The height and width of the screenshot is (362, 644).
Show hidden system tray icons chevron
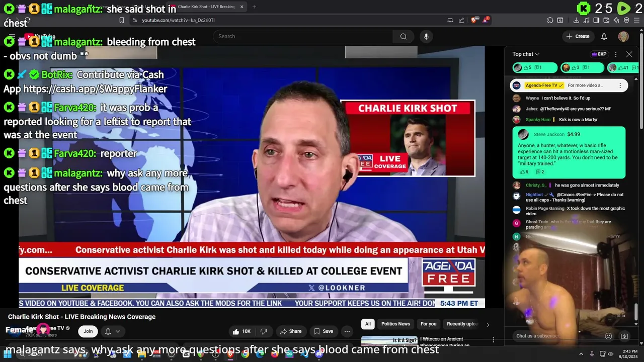[x=581, y=354]
